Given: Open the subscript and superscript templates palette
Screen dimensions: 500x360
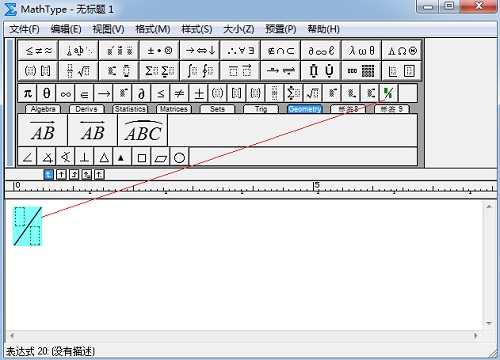Looking at the screenshot, I should pos(119,71).
